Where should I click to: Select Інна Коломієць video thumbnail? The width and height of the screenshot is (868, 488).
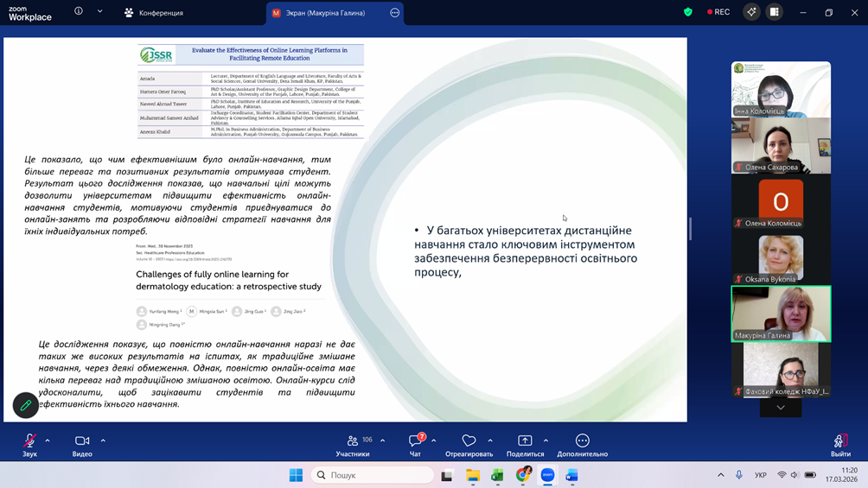(781, 89)
